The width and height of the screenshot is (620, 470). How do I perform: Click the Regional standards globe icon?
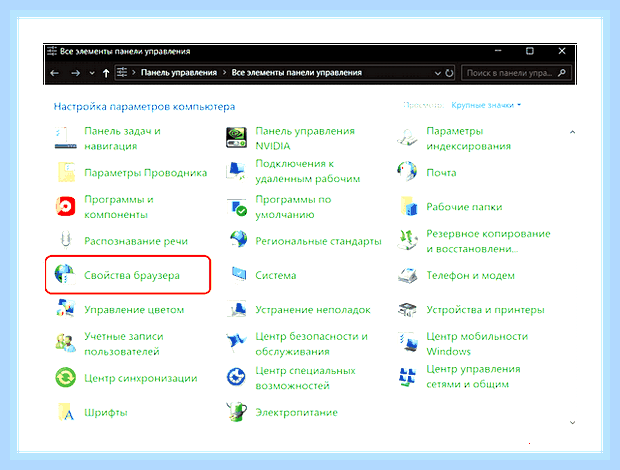(x=238, y=240)
